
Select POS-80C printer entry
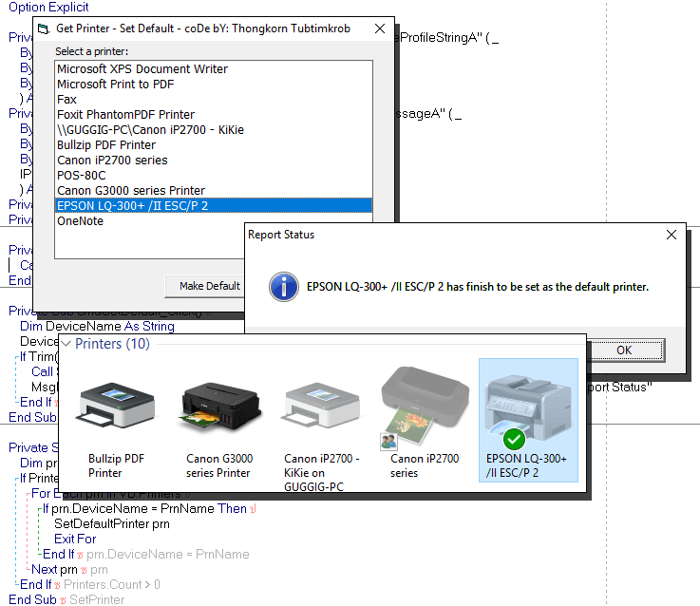pos(214,176)
